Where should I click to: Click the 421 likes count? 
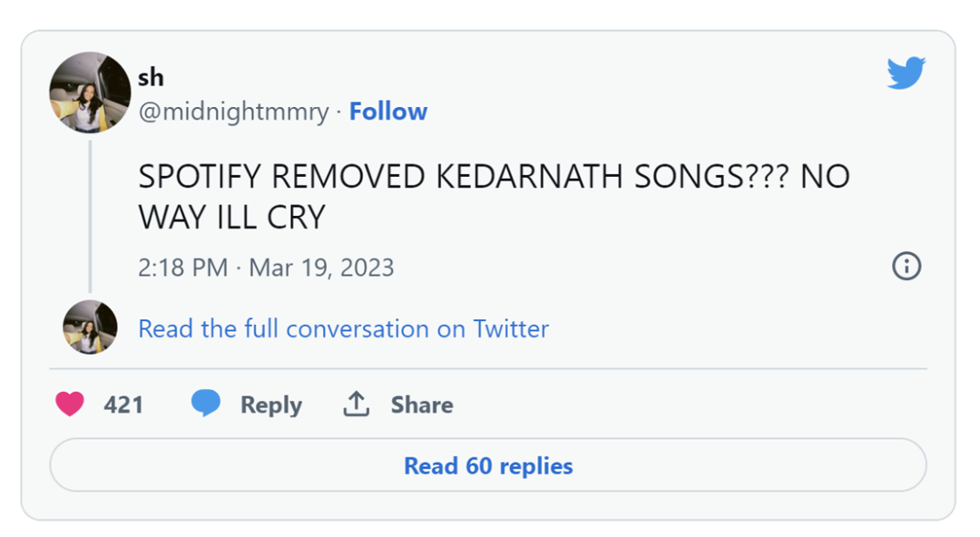[123, 405]
